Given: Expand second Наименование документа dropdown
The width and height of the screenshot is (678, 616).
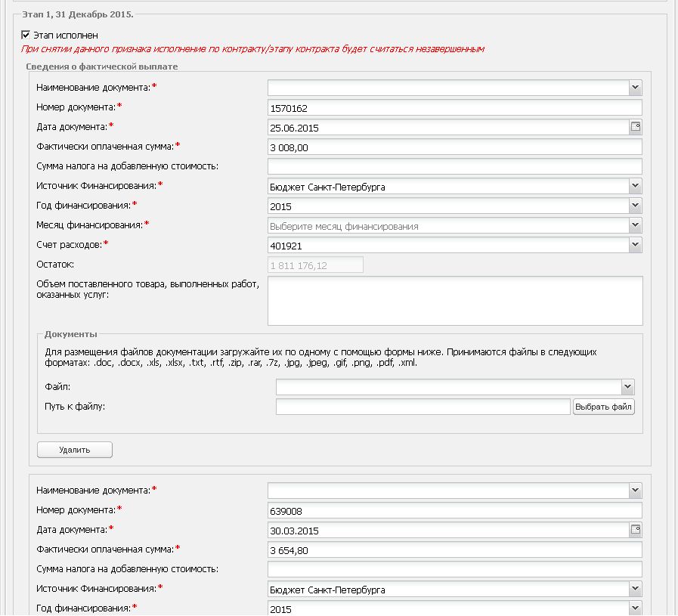Looking at the screenshot, I should coord(635,491).
